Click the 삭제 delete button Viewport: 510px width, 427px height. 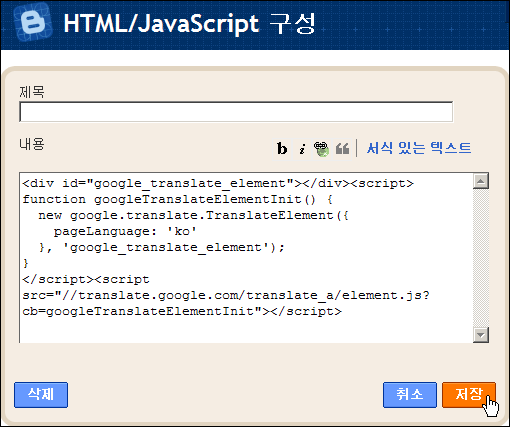(41, 395)
